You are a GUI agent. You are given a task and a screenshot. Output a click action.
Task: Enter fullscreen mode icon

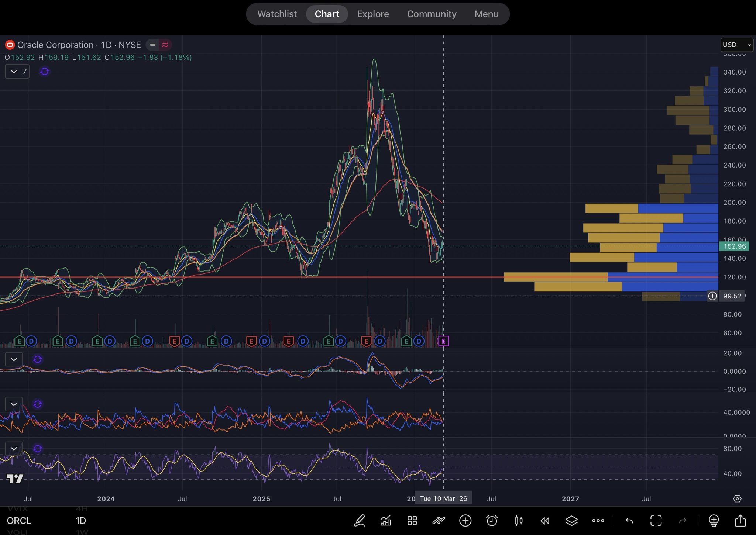(x=656, y=521)
